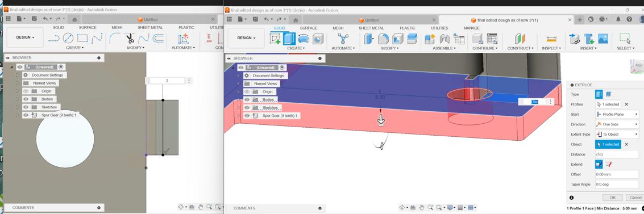644x214 pixels.
Task: Click Create Sketch icon in right window
Action: 275,39
